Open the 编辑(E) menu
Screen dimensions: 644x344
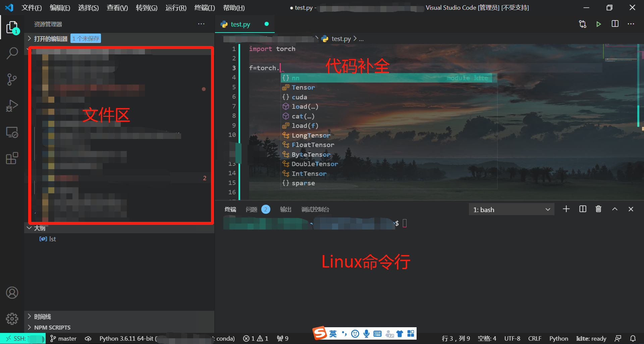point(60,8)
